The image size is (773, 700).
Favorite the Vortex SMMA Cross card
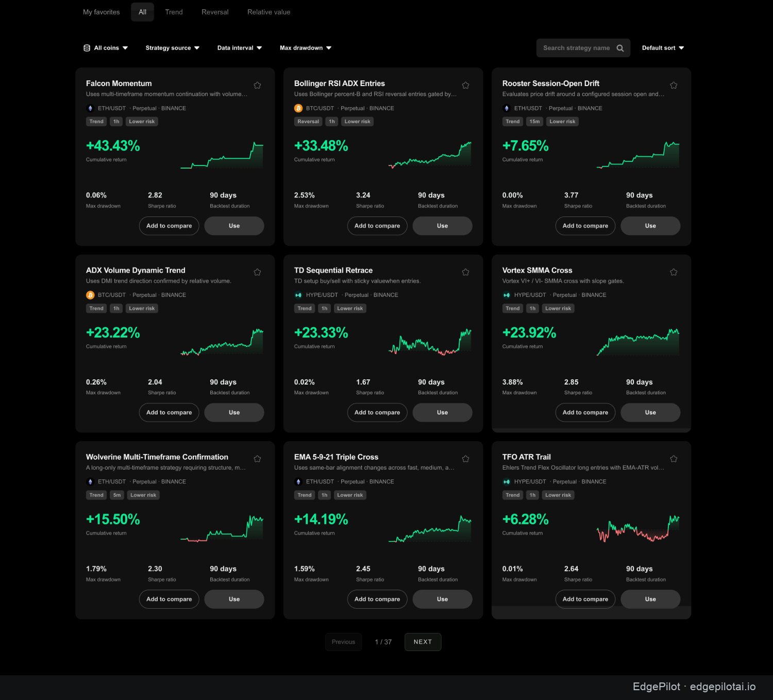pyautogui.click(x=674, y=272)
